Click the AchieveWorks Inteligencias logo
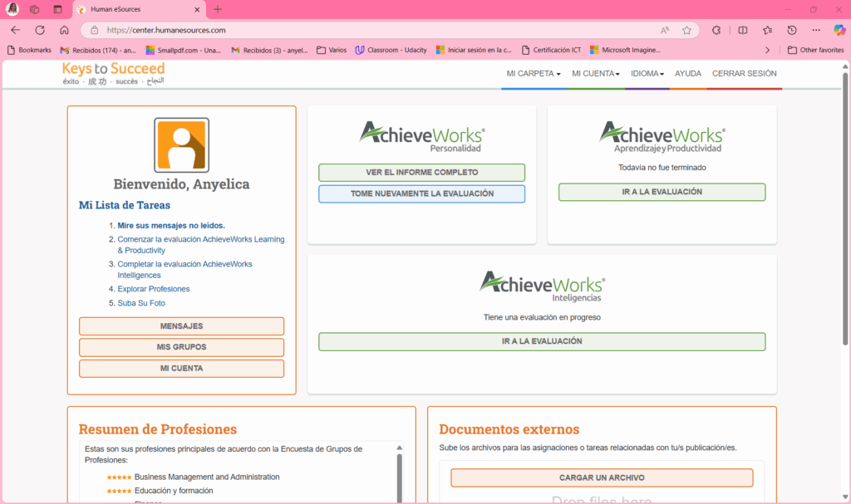 [542, 286]
